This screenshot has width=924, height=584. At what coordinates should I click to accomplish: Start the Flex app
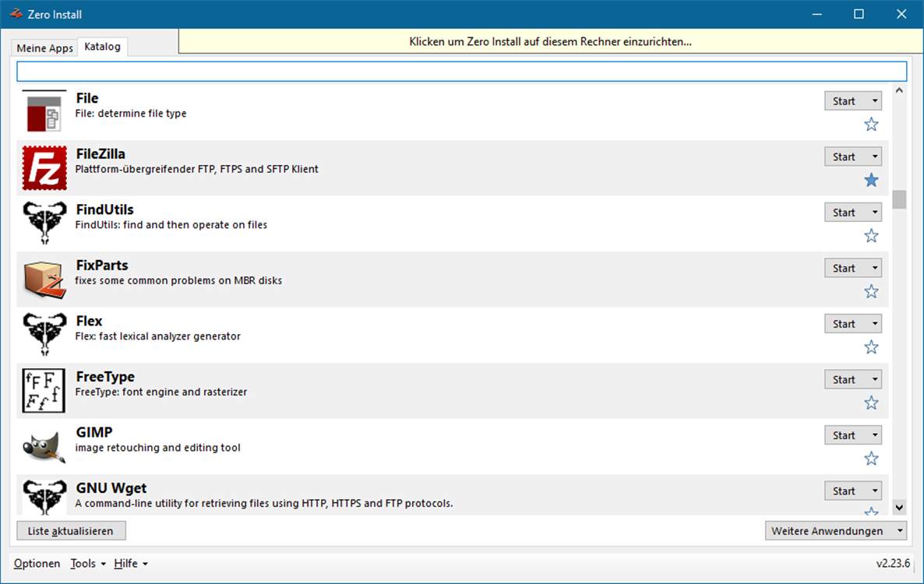coord(846,324)
